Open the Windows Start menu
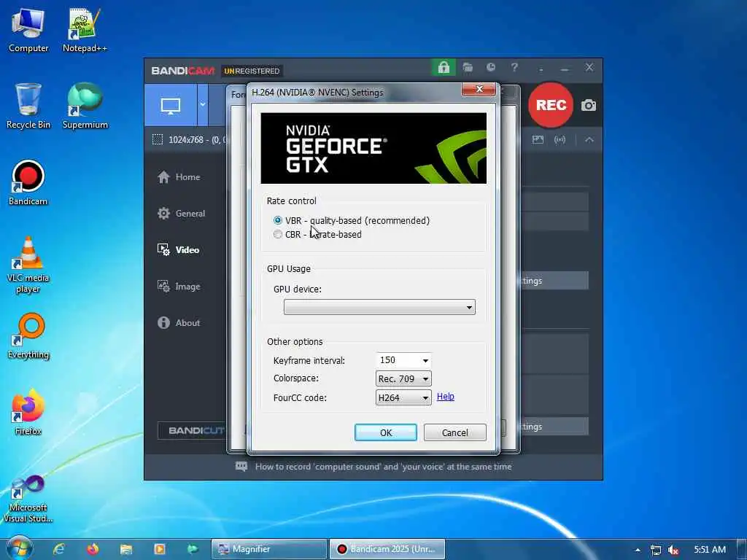This screenshot has width=747, height=560. (19, 548)
